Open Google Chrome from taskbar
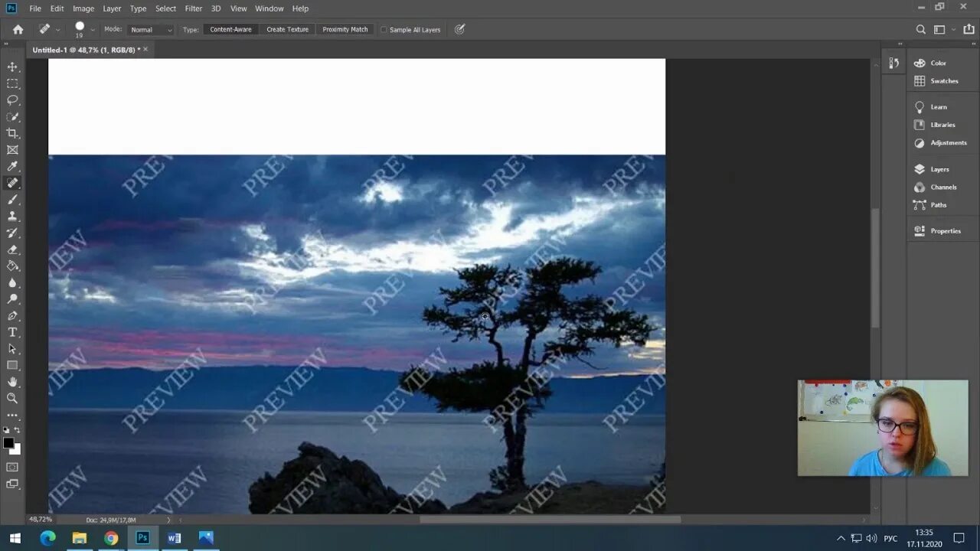This screenshot has height=551, width=980. pyautogui.click(x=111, y=538)
